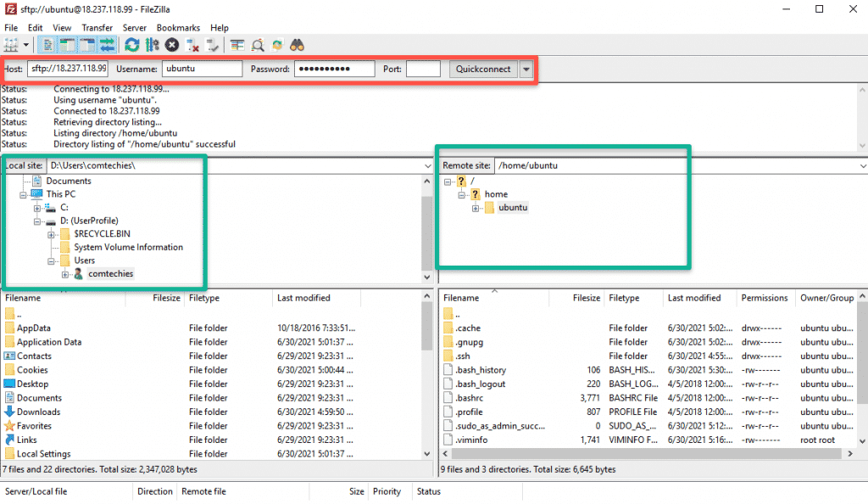Refresh the file and folder lists

[132, 45]
